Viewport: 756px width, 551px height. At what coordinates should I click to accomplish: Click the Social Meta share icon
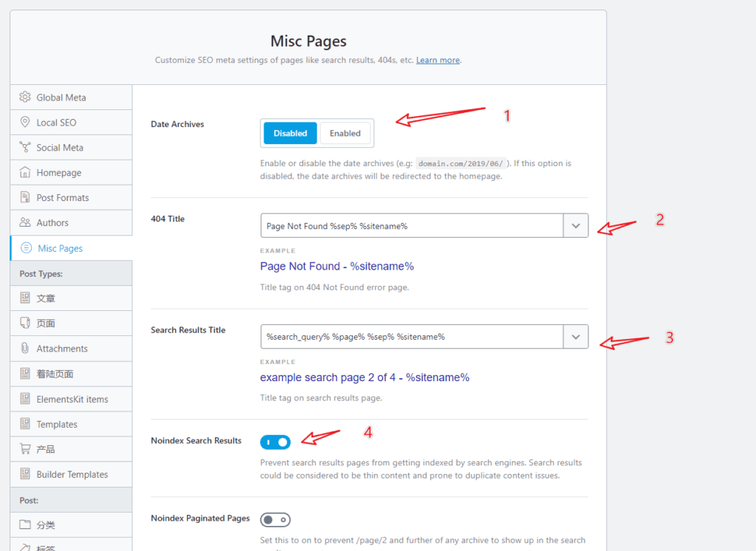(x=25, y=147)
